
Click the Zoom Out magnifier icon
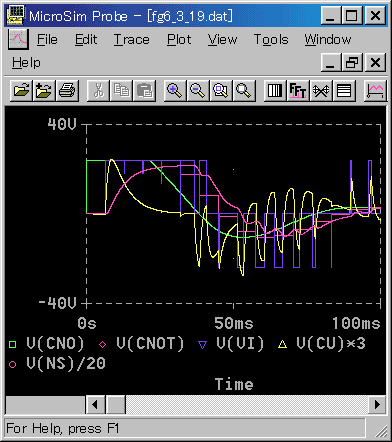(x=198, y=90)
